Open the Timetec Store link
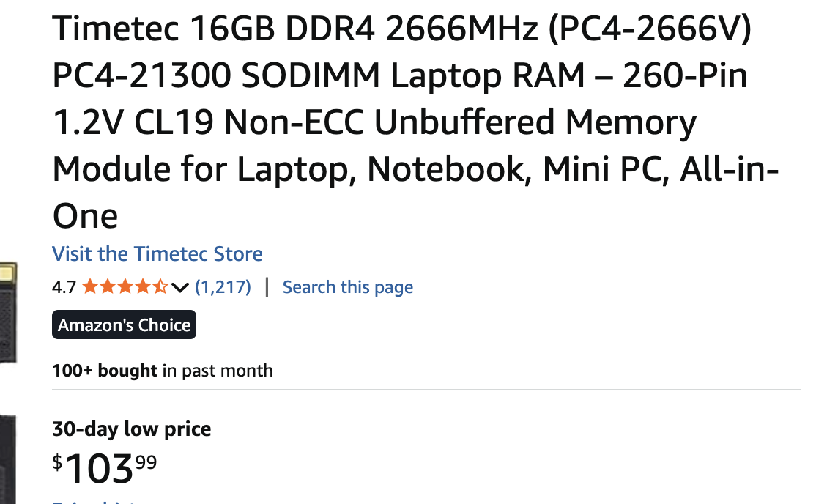The image size is (816, 504). point(157,254)
